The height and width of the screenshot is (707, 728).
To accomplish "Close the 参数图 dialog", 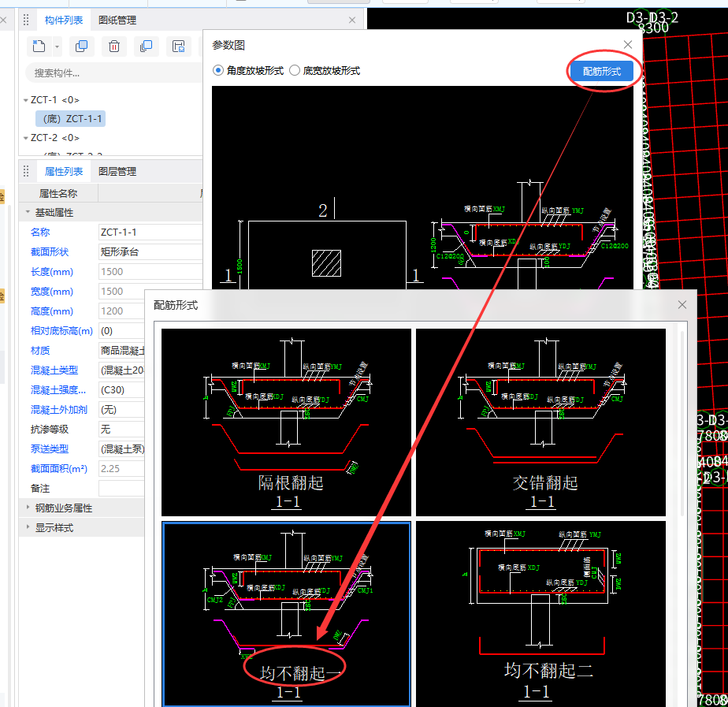I will 628,45.
